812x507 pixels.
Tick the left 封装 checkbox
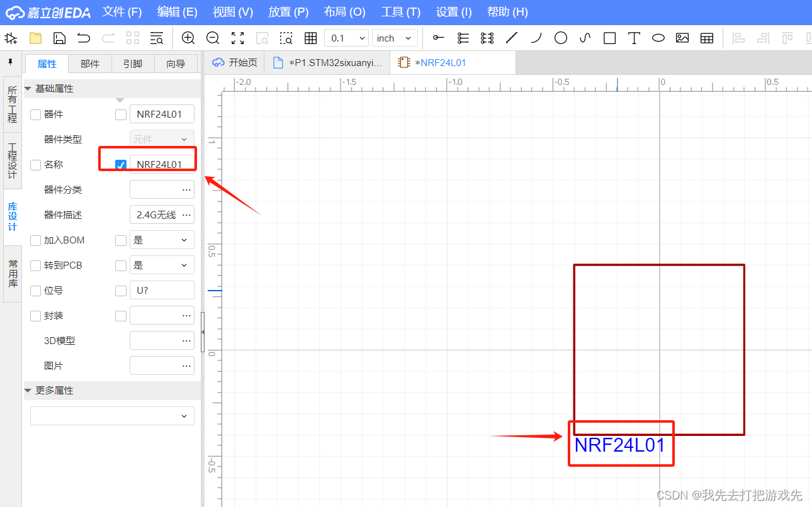click(35, 316)
